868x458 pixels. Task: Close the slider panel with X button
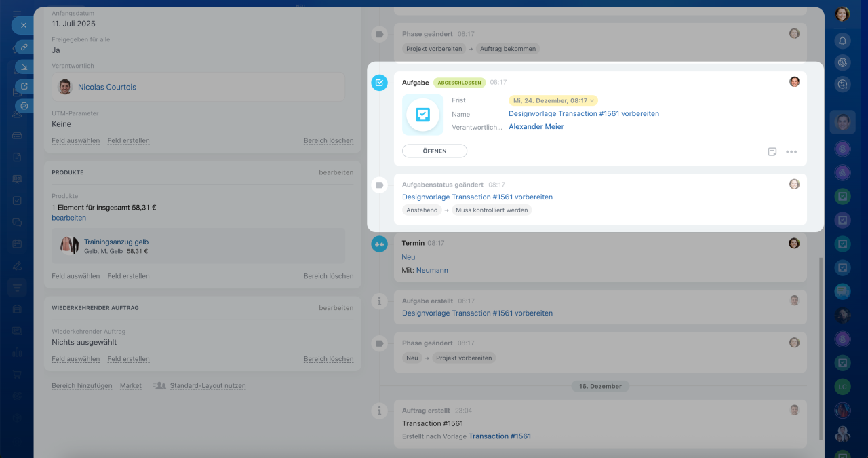(23, 25)
